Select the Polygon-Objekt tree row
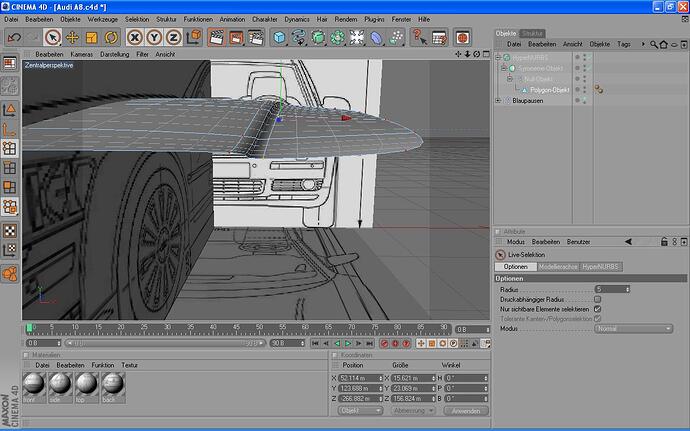 pos(549,90)
